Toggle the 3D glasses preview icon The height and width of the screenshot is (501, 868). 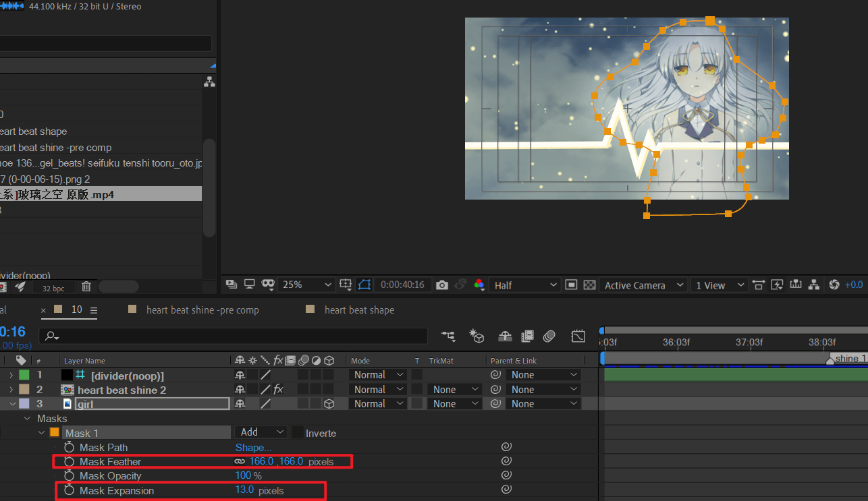(267, 285)
